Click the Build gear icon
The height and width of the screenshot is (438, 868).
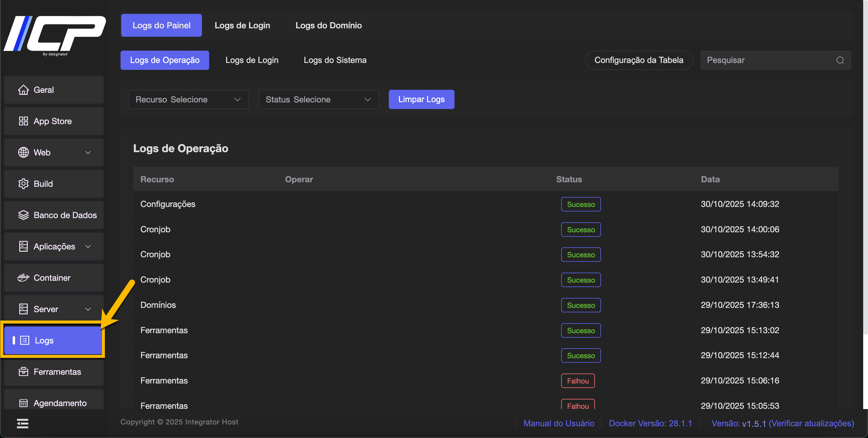pos(23,184)
